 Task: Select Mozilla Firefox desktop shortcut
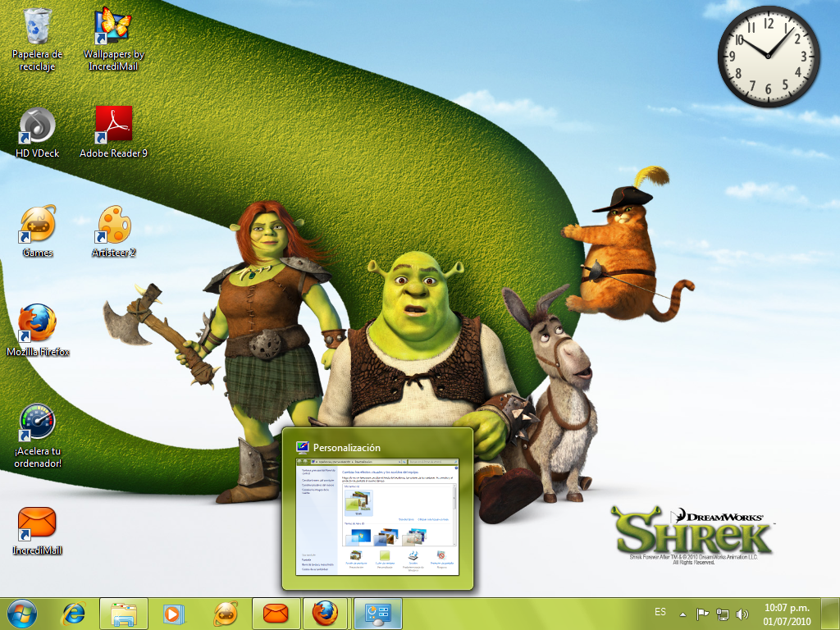click(x=37, y=331)
